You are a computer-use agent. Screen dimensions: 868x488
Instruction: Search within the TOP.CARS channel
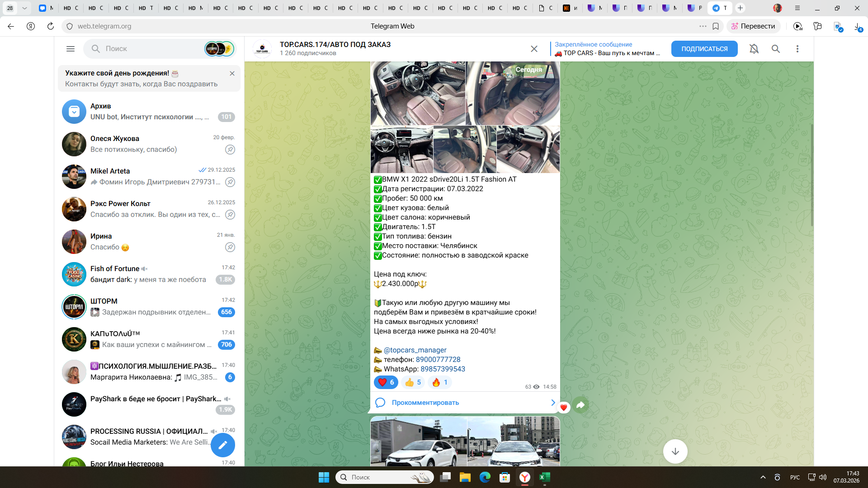775,49
